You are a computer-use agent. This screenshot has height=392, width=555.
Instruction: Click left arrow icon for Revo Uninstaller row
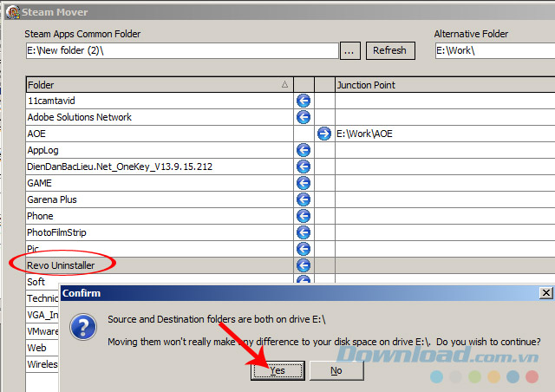click(304, 265)
